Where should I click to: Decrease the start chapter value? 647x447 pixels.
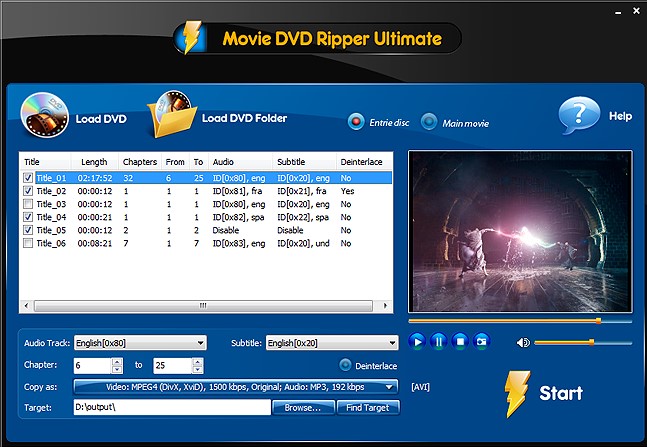(117, 369)
